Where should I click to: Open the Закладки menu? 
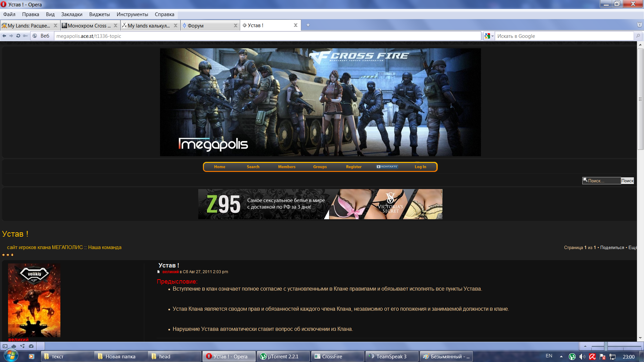[x=72, y=14]
